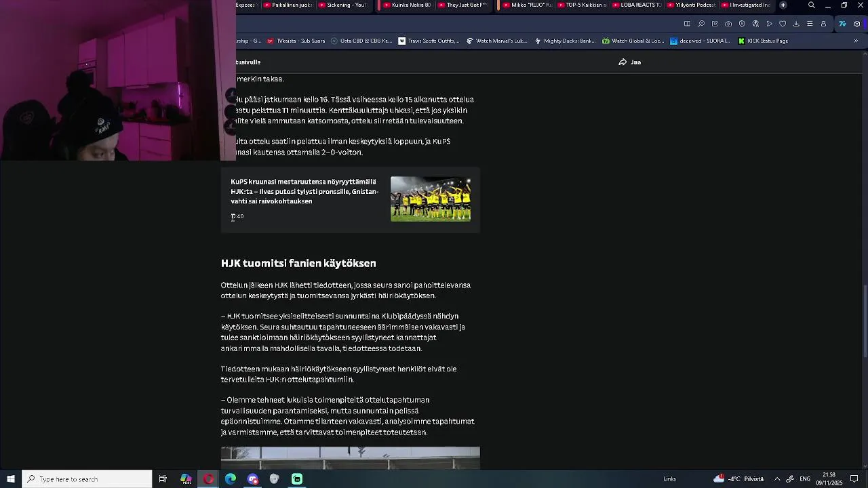
Task: Open the 'Travis Scott Outfits' bookmark
Action: (429, 41)
